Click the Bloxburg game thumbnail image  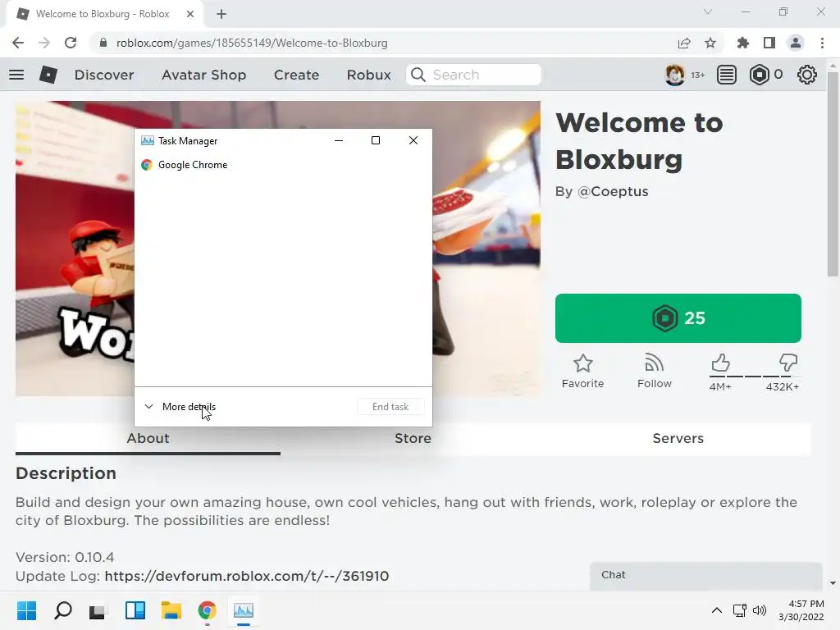tap(278, 249)
